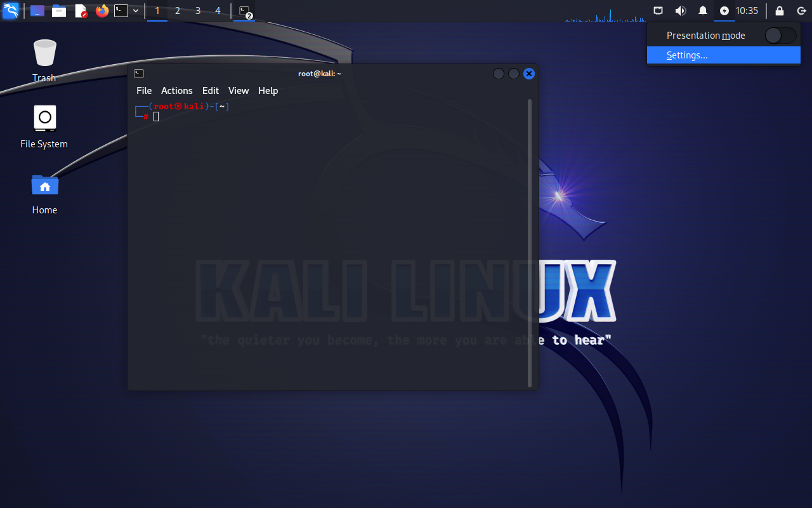The width and height of the screenshot is (812, 508).
Task: Open the View menu in terminal
Action: click(239, 91)
